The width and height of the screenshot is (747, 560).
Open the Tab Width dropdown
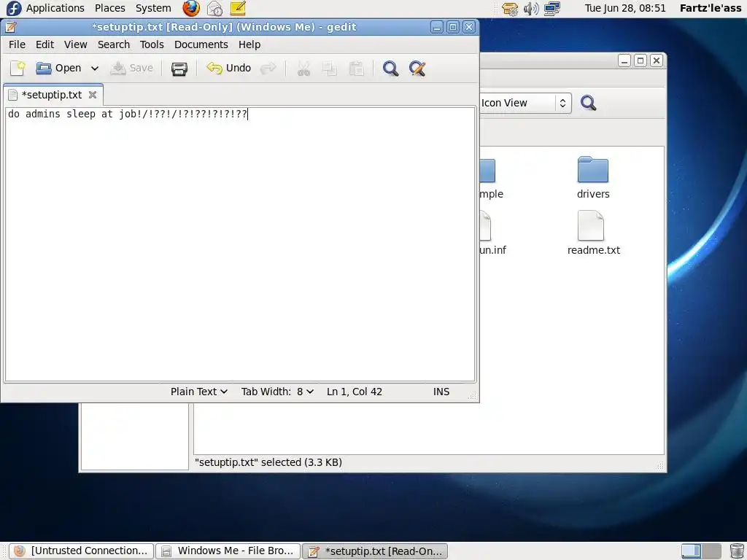click(277, 392)
